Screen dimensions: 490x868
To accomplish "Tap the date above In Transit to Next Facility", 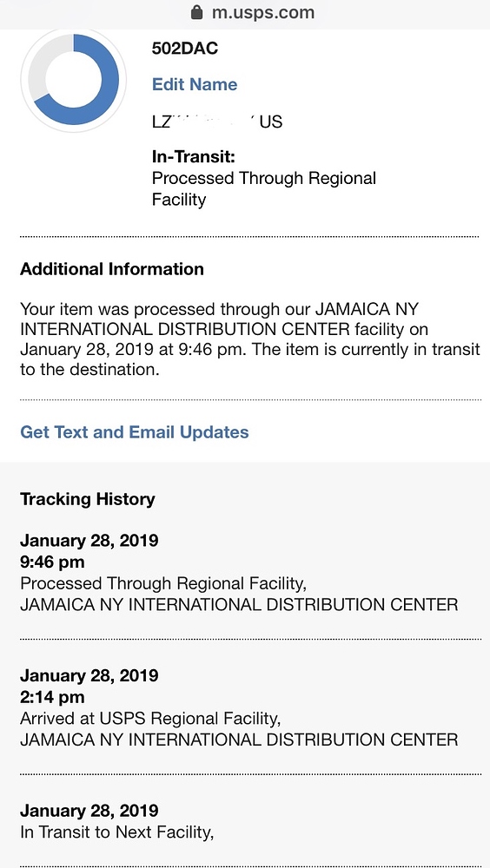I will (89, 811).
